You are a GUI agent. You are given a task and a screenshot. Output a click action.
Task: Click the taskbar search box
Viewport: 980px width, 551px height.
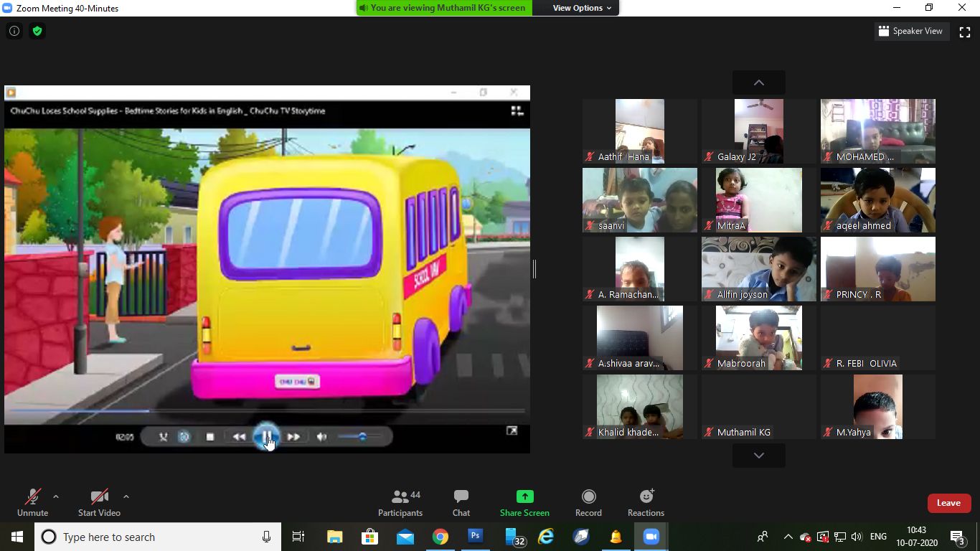tap(158, 537)
